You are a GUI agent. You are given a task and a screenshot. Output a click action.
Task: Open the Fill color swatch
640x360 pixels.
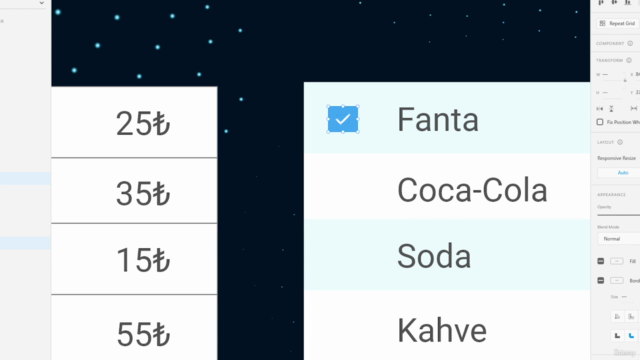617,261
